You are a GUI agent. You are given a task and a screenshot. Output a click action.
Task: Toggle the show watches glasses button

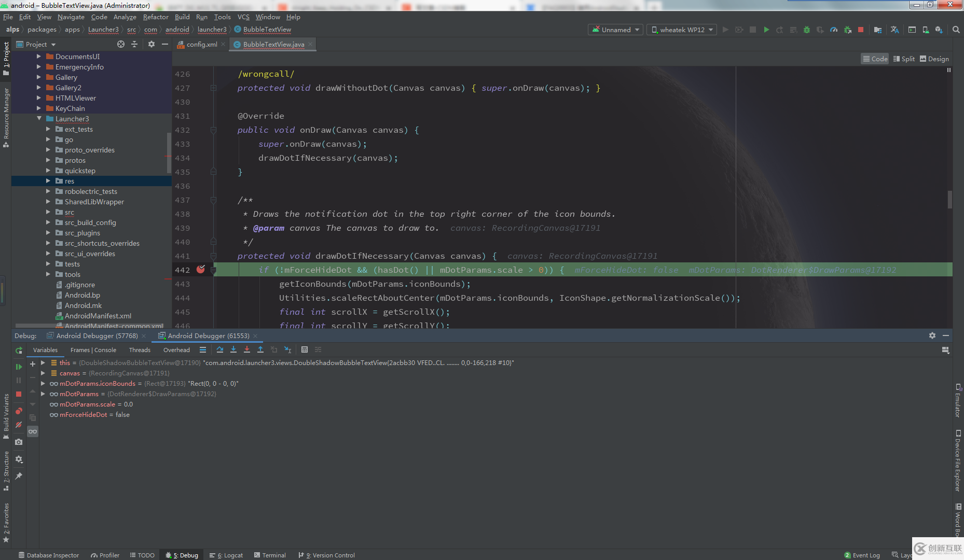(x=33, y=432)
